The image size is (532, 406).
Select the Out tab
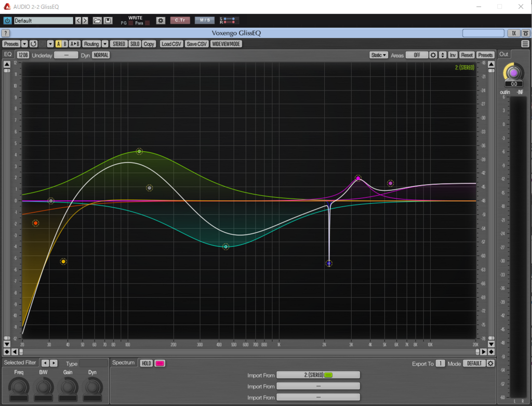(504, 54)
